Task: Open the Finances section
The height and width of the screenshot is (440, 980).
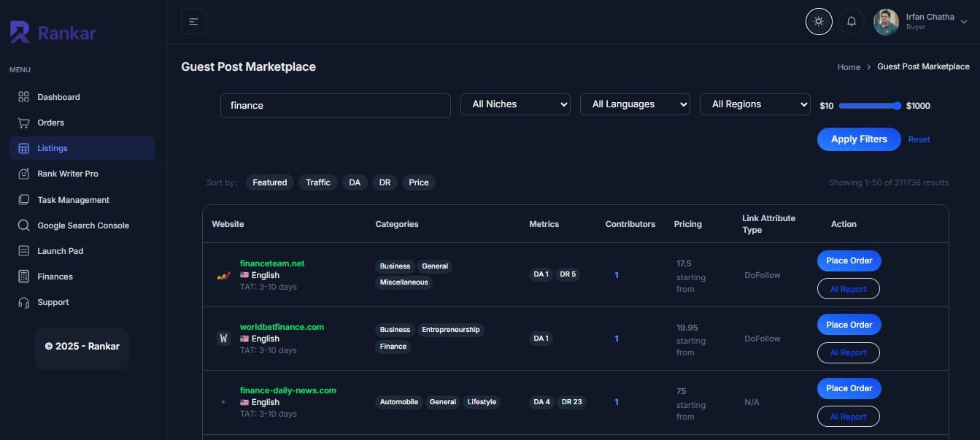Action: [x=54, y=276]
